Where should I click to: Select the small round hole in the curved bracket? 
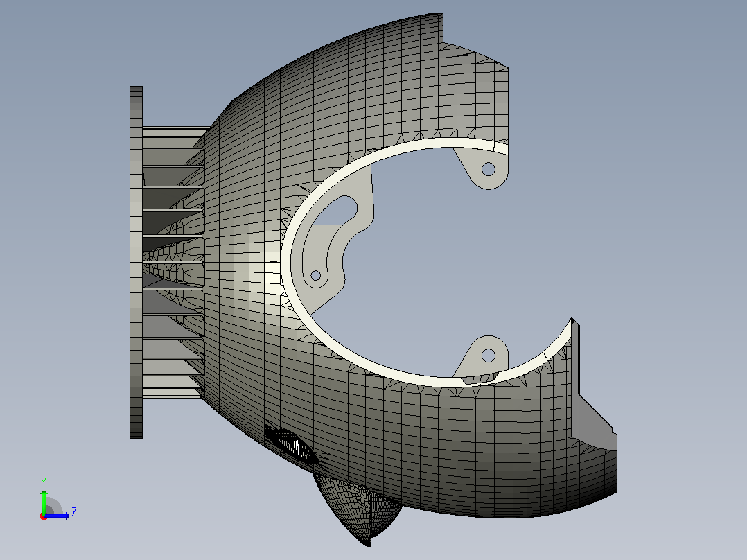pyautogui.click(x=315, y=275)
